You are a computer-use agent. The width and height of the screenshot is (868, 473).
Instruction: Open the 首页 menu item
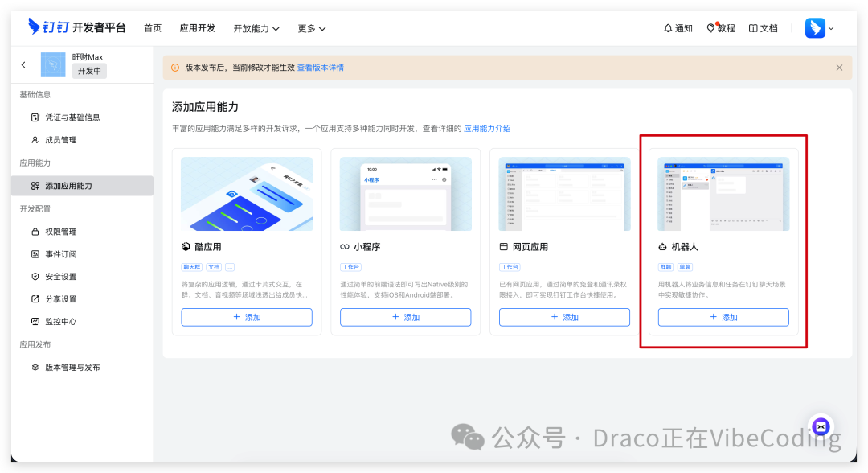point(153,28)
